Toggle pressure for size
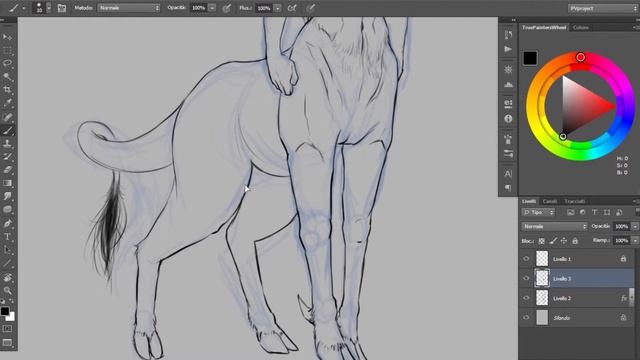The height and width of the screenshot is (360, 640). pyautogui.click(x=311, y=8)
